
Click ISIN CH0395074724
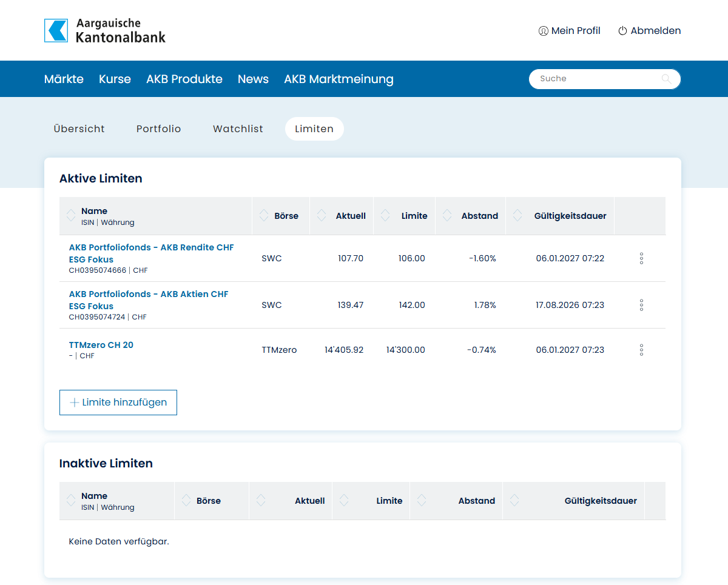click(98, 317)
